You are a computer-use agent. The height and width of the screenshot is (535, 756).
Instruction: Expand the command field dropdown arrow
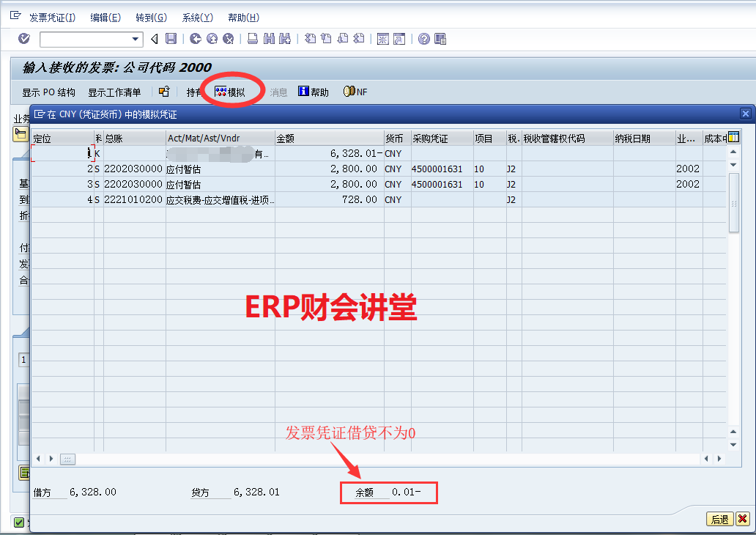(136, 39)
